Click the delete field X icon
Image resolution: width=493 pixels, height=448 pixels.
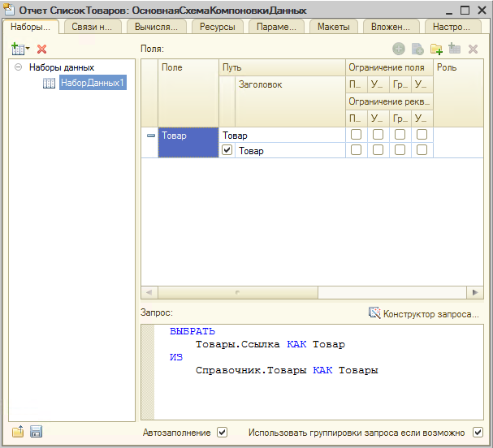click(x=473, y=50)
